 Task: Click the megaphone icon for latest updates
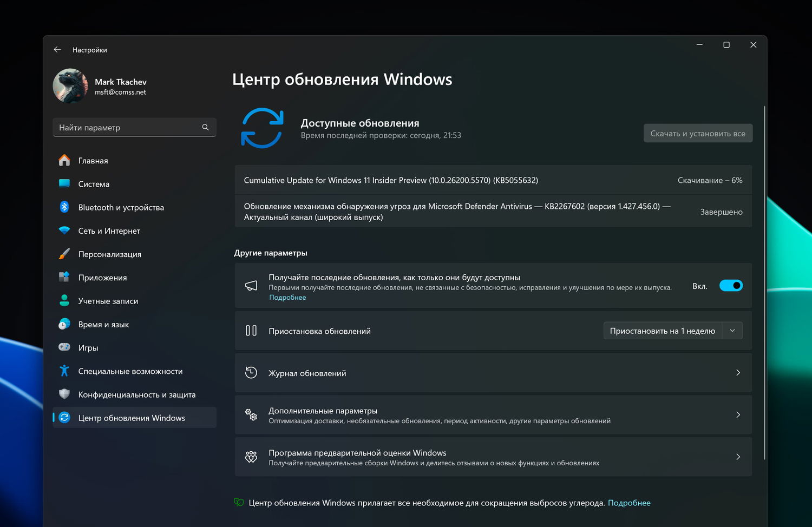point(251,286)
